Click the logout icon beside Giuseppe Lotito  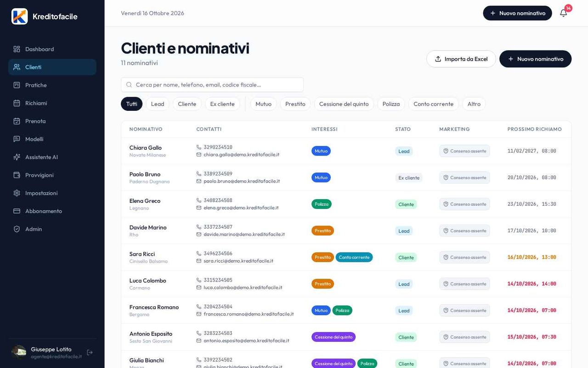tap(90, 352)
